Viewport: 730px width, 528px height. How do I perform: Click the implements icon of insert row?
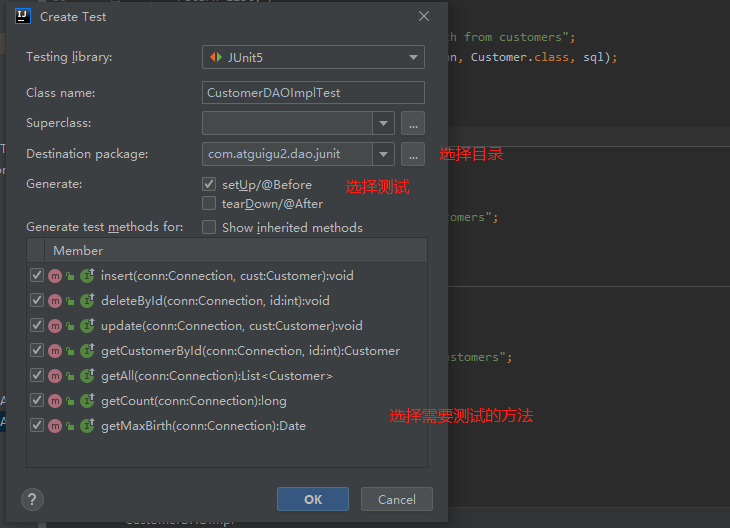88,276
